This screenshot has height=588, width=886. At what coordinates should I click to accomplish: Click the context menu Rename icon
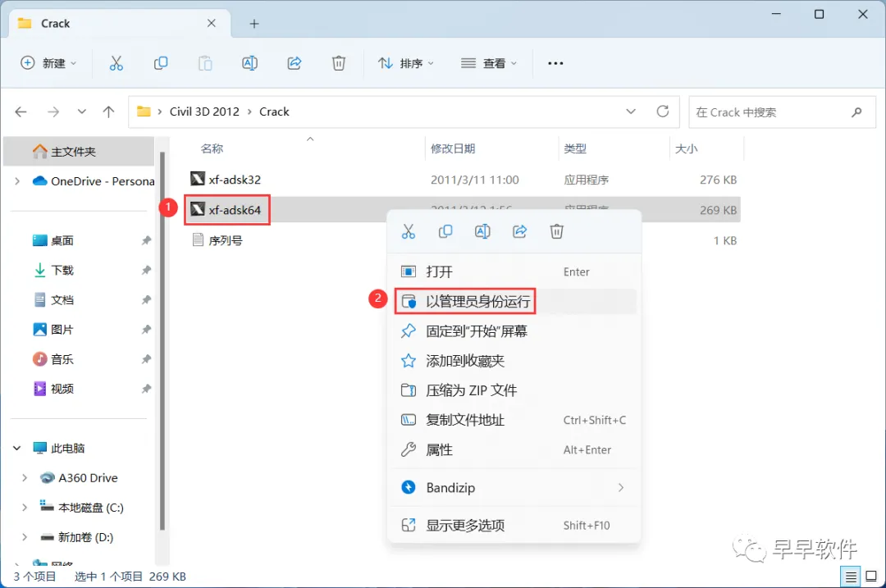pos(482,231)
